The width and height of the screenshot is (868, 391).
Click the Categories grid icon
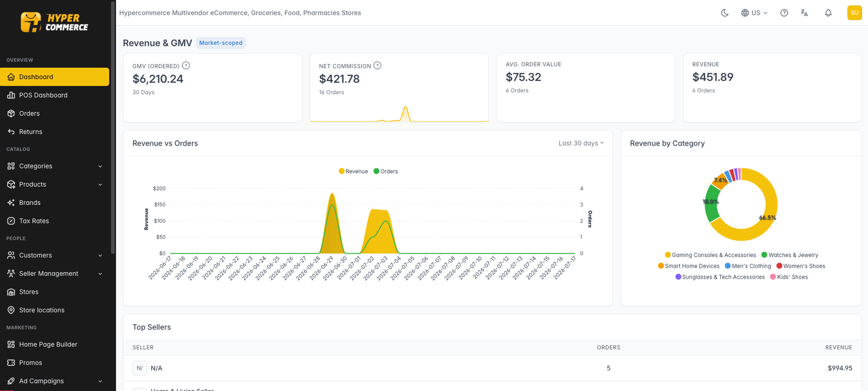(x=11, y=166)
